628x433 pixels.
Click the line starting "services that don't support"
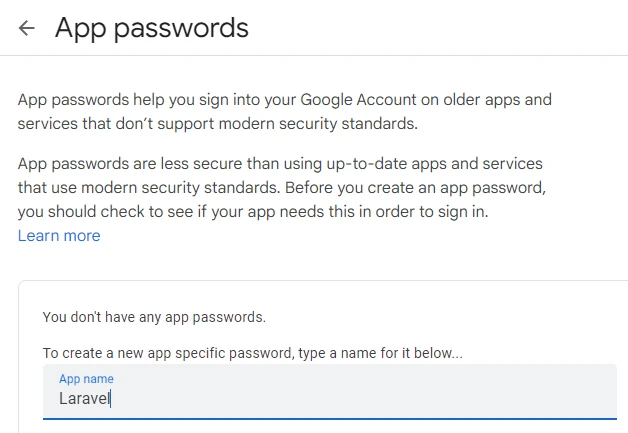(x=217, y=124)
